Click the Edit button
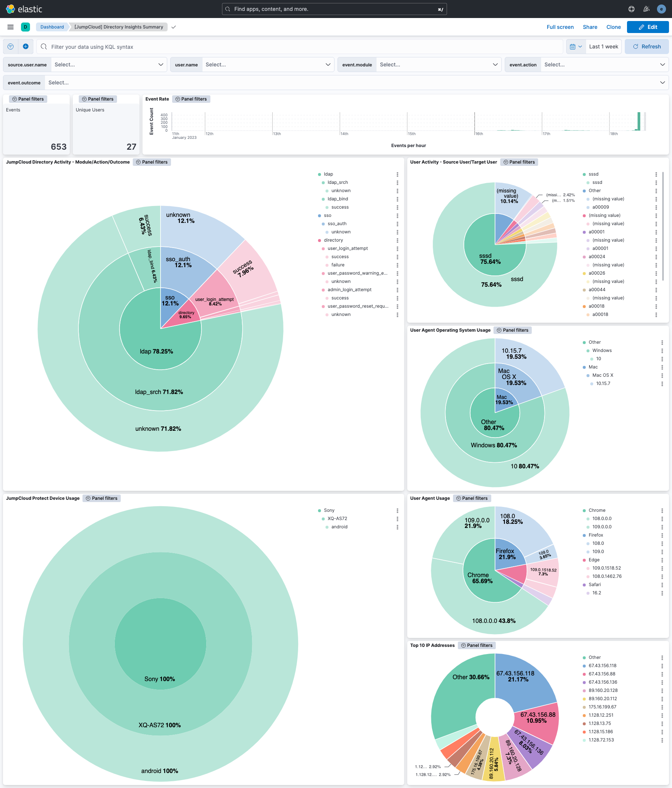 point(648,27)
